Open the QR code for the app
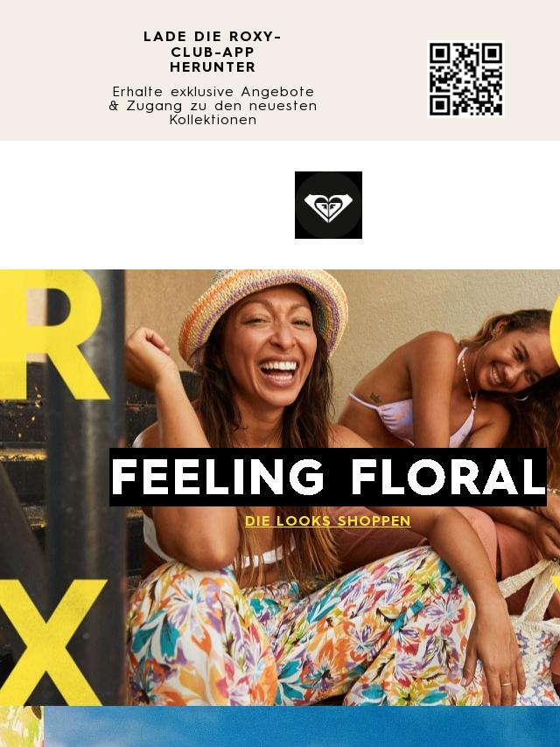 click(465, 79)
